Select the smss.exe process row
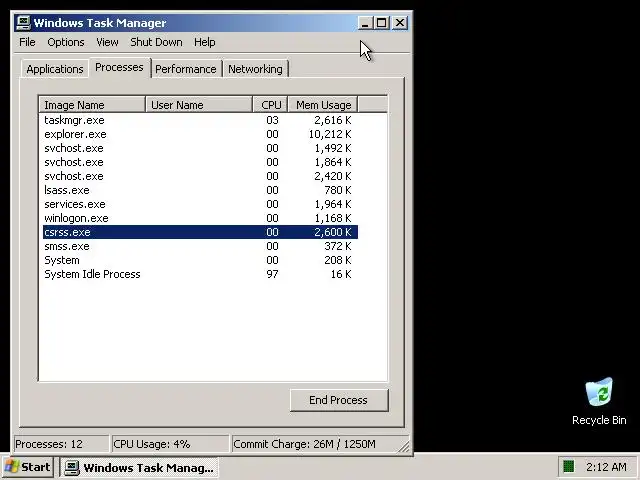Image resolution: width=640 pixels, height=480 pixels. (x=200, y=246)
